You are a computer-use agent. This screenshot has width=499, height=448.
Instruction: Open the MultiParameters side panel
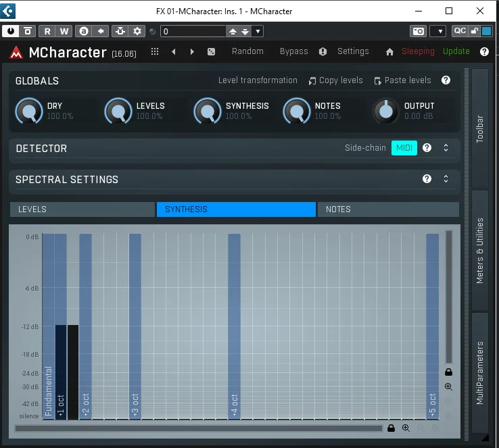(480, 372)
